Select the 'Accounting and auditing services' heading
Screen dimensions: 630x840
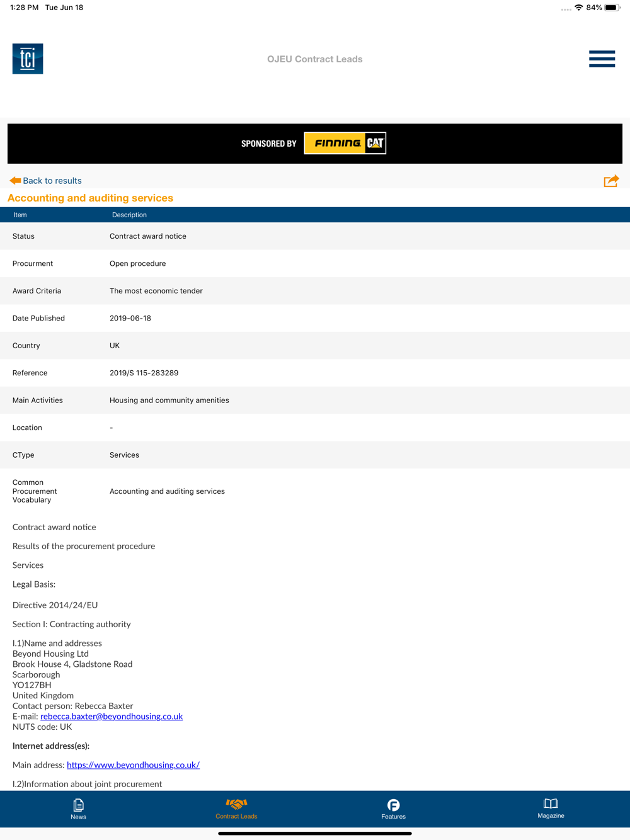point(90,198)
